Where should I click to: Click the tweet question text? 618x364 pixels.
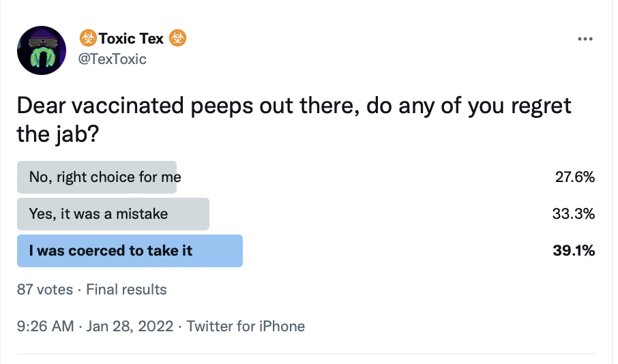(x=294, y=120)
